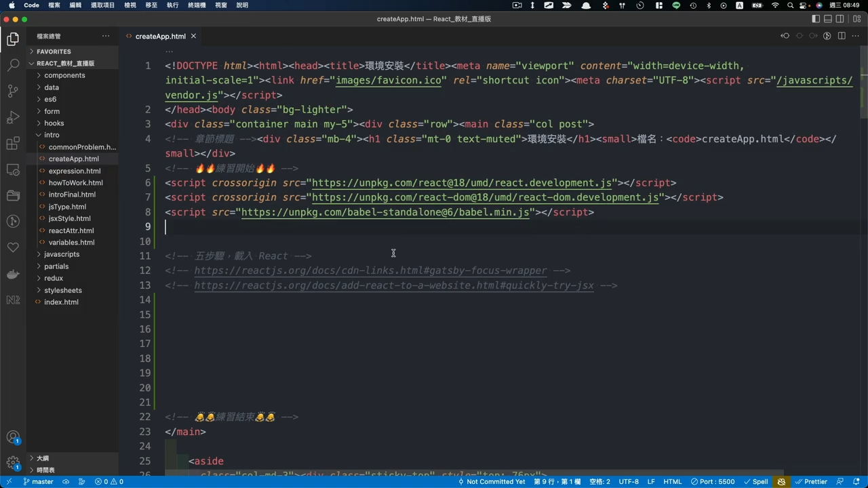Open Git graph icon in editor toolbar

pos(827,36)
